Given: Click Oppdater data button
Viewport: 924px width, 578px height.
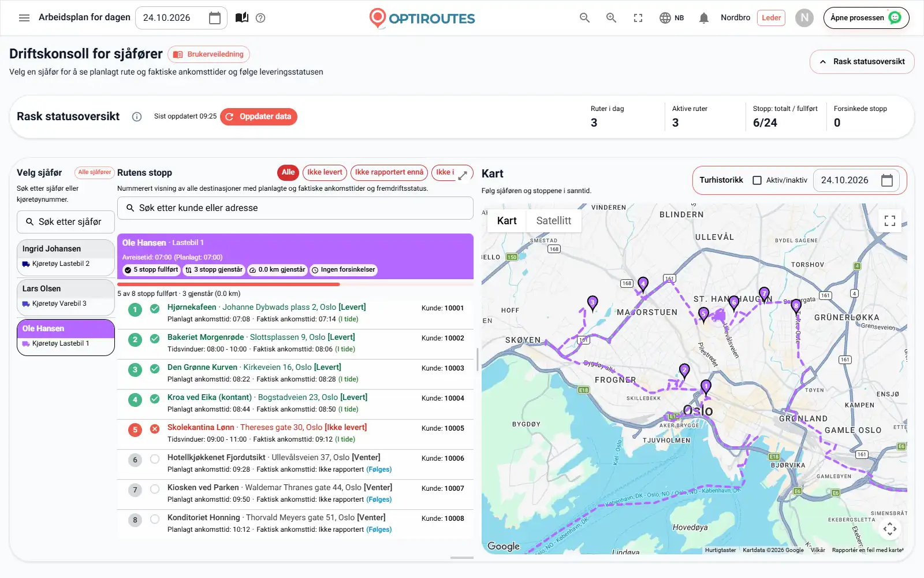Looking at the screenshot, I should (259, 117).
